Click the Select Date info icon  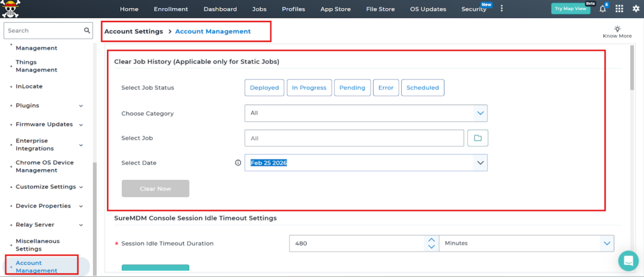pos(238,163)
